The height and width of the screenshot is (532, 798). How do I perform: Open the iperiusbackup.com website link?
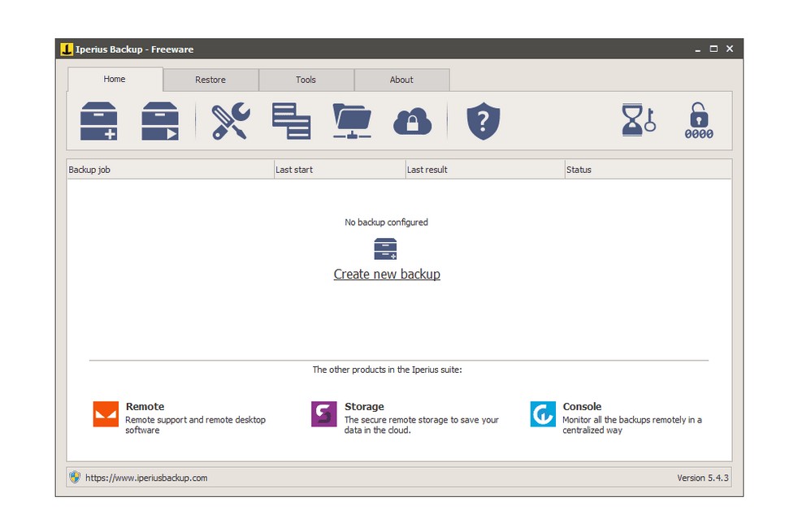pyautogui.click(x=146, y=478)
